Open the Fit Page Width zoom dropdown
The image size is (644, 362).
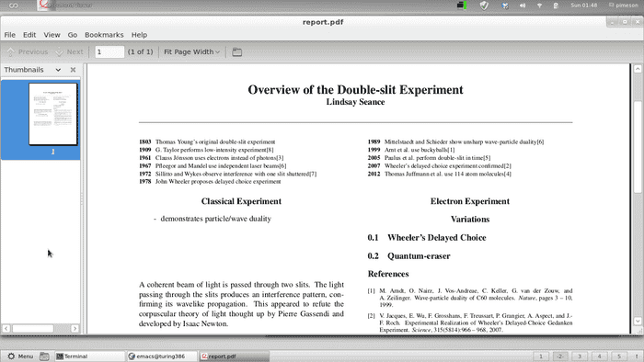191,52
